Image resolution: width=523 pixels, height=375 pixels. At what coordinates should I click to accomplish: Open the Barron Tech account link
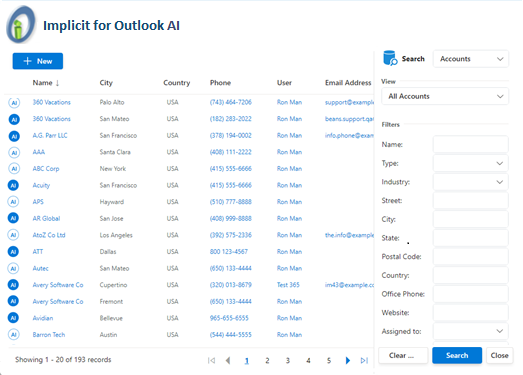coord(49,335)
